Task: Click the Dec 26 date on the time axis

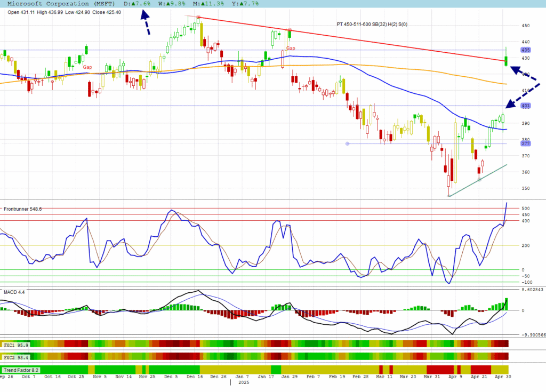Action: tap(218, 377)
